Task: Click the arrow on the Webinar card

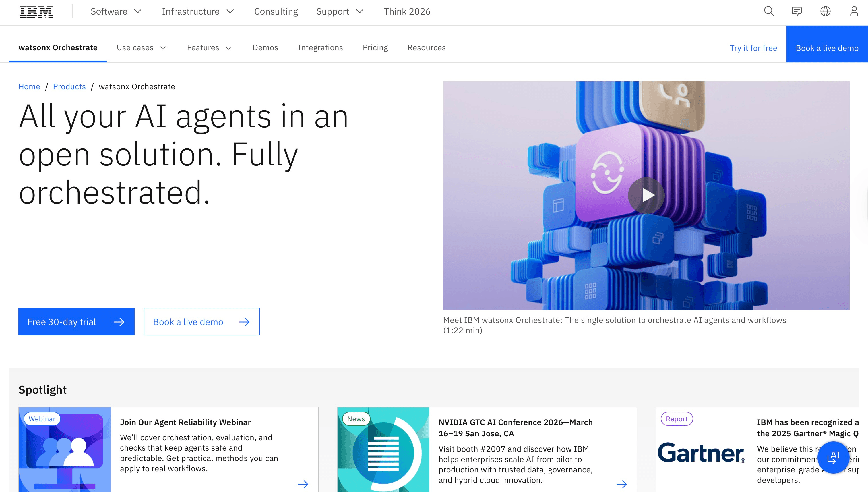Action: pos(303,484)
